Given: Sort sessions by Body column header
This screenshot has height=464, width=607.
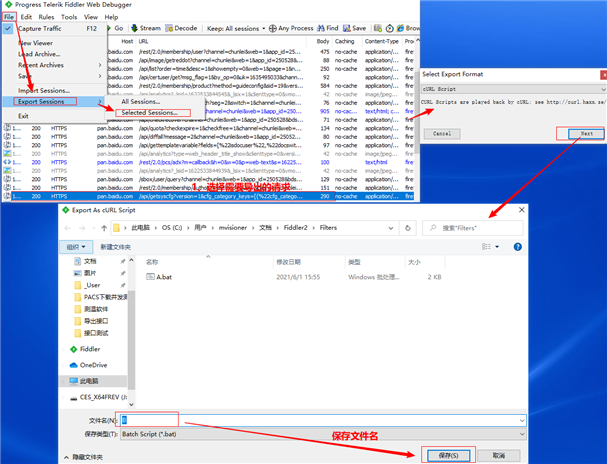Looking at the screenshot, I should pos(323,41).
